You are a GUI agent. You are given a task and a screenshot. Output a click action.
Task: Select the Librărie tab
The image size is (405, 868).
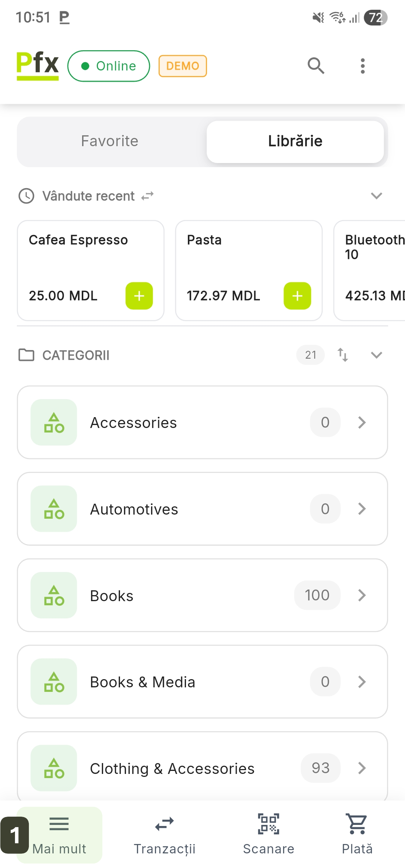[295, 141]
